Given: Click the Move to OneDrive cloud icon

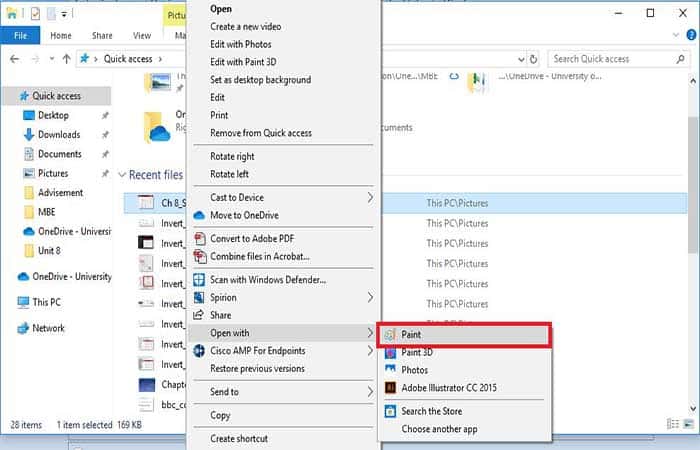Looking at the screenshot, I should point(198,215).
